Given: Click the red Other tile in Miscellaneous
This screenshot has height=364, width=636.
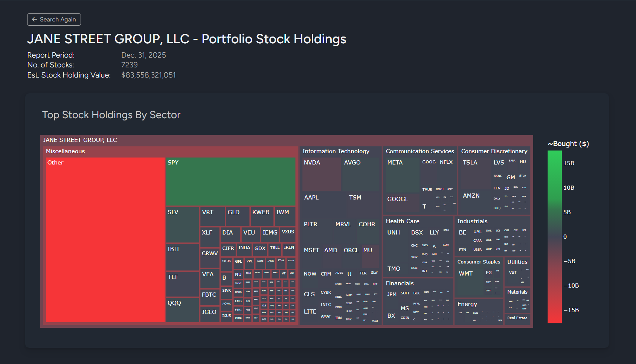Looking at the screenshot, I should point(105,241).
